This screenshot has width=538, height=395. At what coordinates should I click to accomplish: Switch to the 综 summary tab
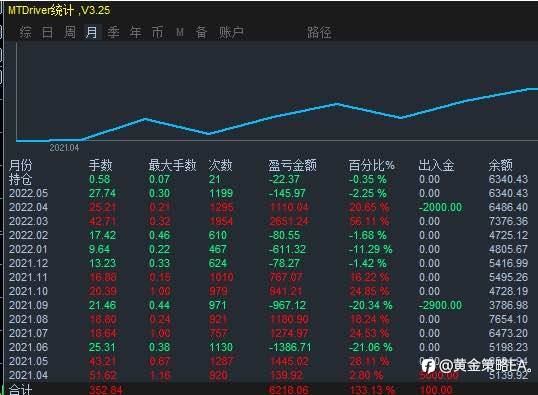click(x=25, y=32)
